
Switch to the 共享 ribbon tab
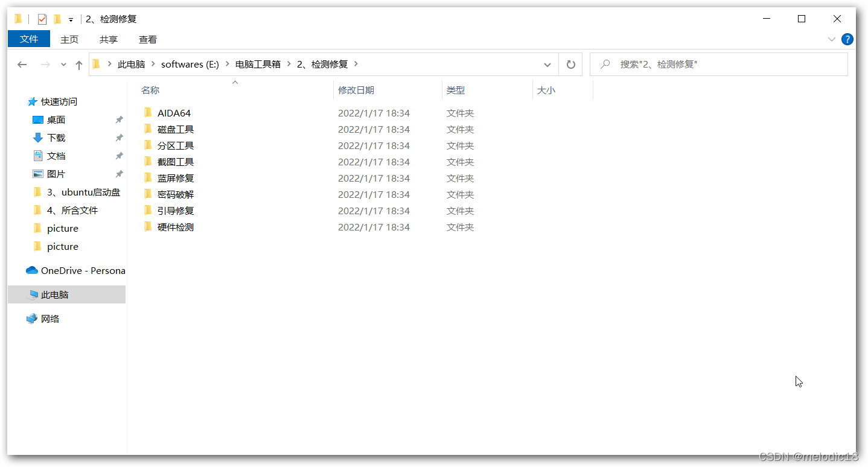coord(109,39)
